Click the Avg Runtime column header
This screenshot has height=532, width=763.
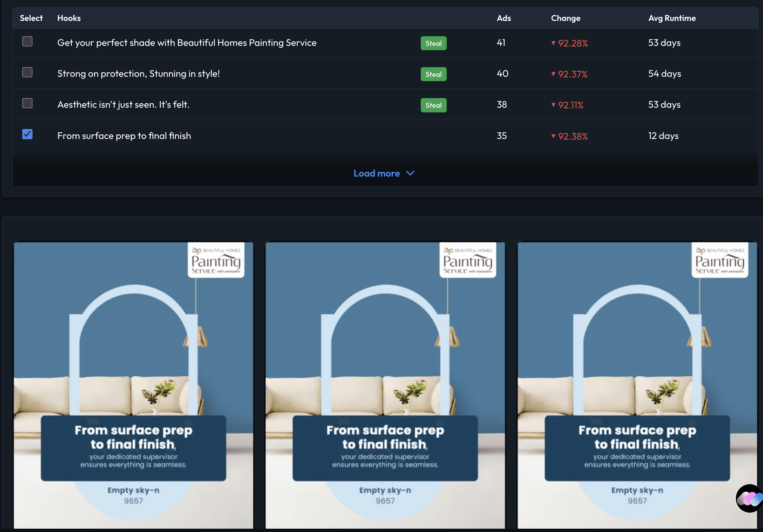pos(672,18)
